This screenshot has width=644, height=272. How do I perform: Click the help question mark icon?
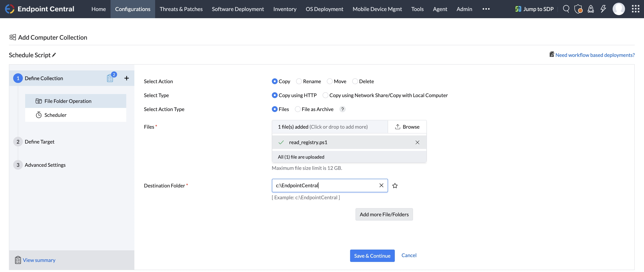pos(343,109)
